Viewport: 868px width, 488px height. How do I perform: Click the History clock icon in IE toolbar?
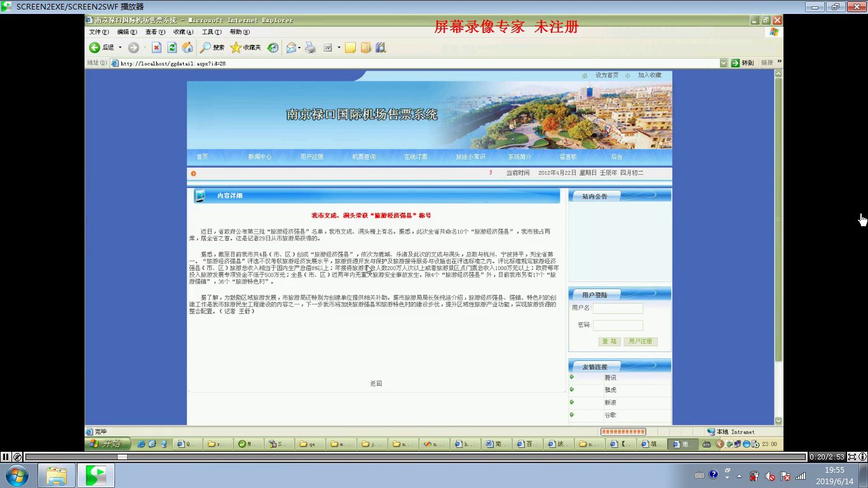pyautogui.click(x=273, y=48)
